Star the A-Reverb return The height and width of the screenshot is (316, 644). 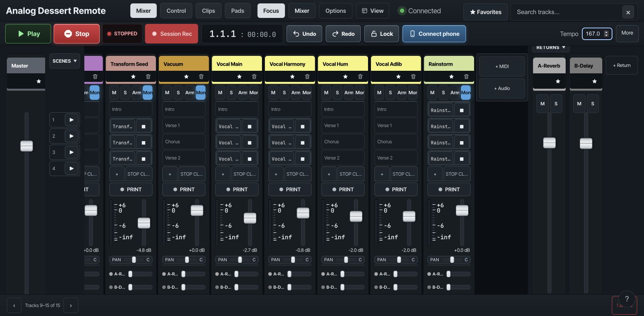click(558, 81)
